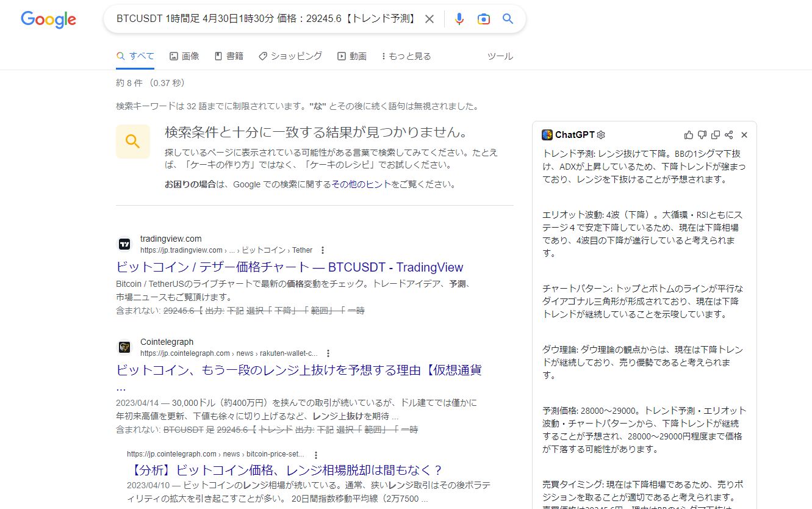Click the Cointelegraph favicon
This screenshot has width=812, height=509.
tap(124, 347)
